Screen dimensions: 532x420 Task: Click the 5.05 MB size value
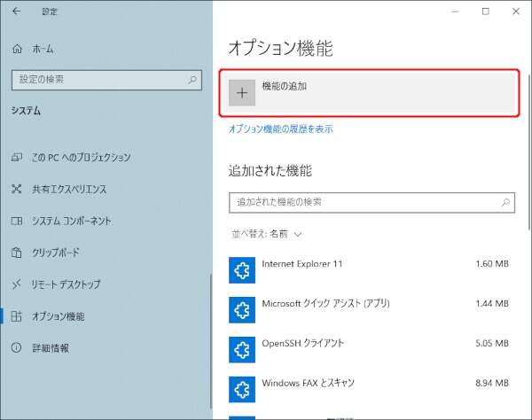tap(492, 344)
